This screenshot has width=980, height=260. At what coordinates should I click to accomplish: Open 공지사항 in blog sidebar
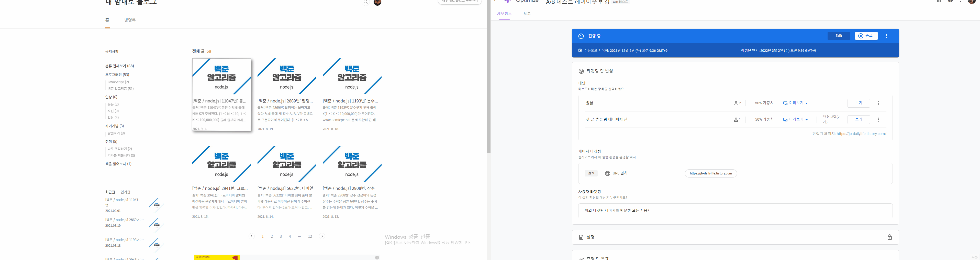coord(112,51)
